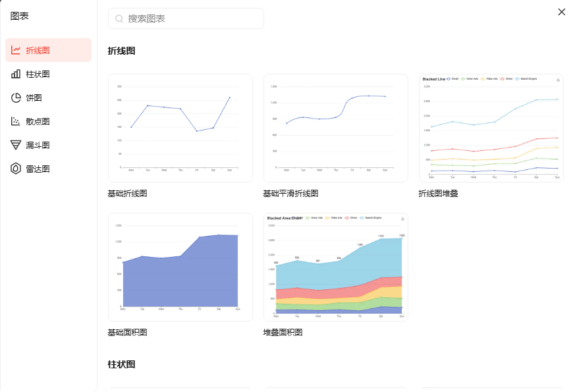Toggle the Direct series in Stacked Area Chart legend
Screen dimensions: 569x392
tap(350, 217)
